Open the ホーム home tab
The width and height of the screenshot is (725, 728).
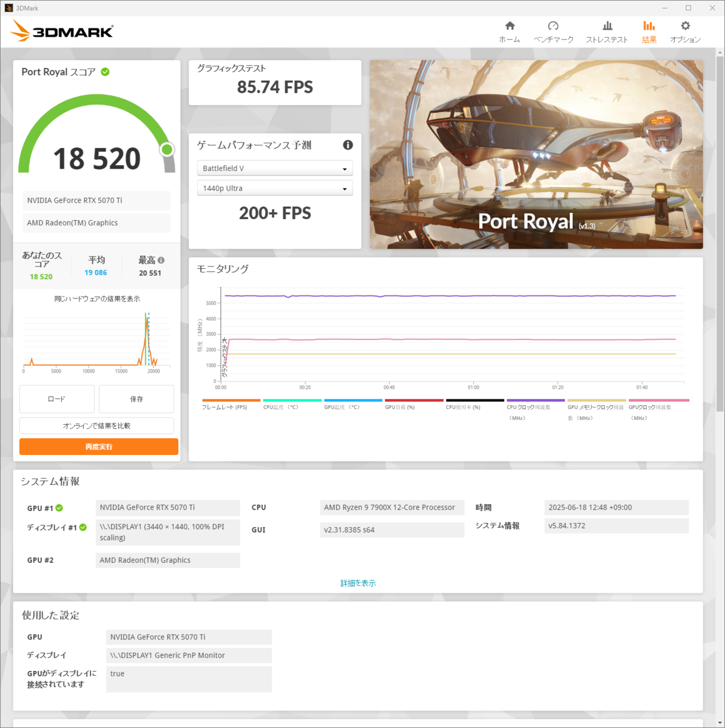coord(510,32)
